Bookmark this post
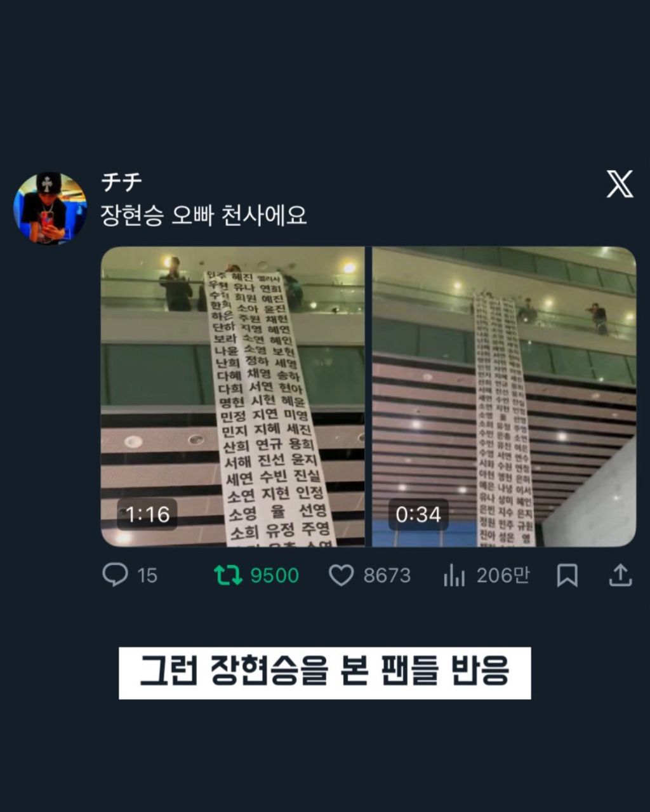This screenshot has width=650, height=812. click(567, 575)
